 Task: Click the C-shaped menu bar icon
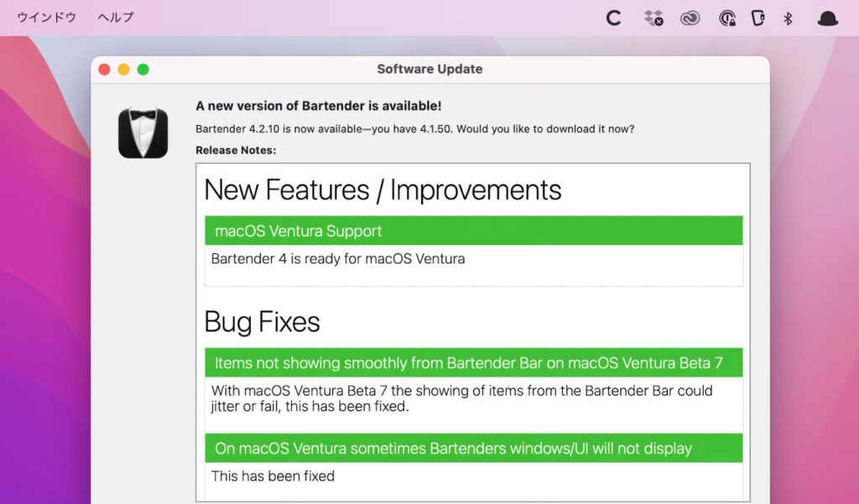coord(613,18)
